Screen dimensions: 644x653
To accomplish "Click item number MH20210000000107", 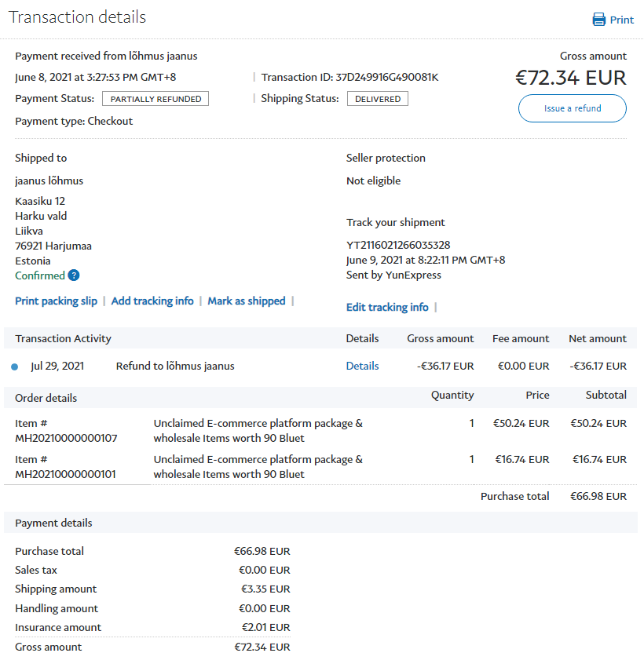I will pyautogui.click(x=66, y=438).
